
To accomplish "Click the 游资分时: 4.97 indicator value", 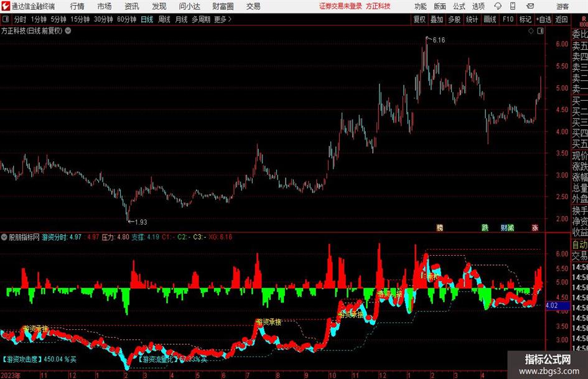I will point(62,237).
